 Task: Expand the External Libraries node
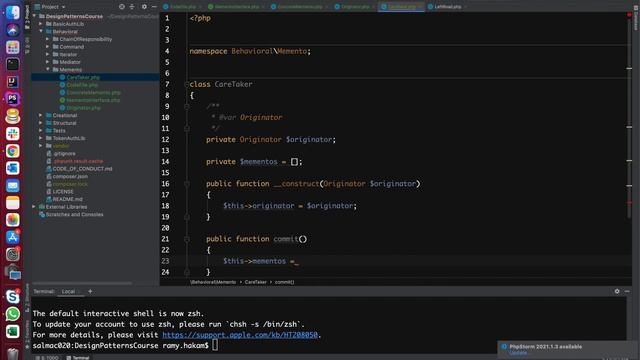(34, 207)
